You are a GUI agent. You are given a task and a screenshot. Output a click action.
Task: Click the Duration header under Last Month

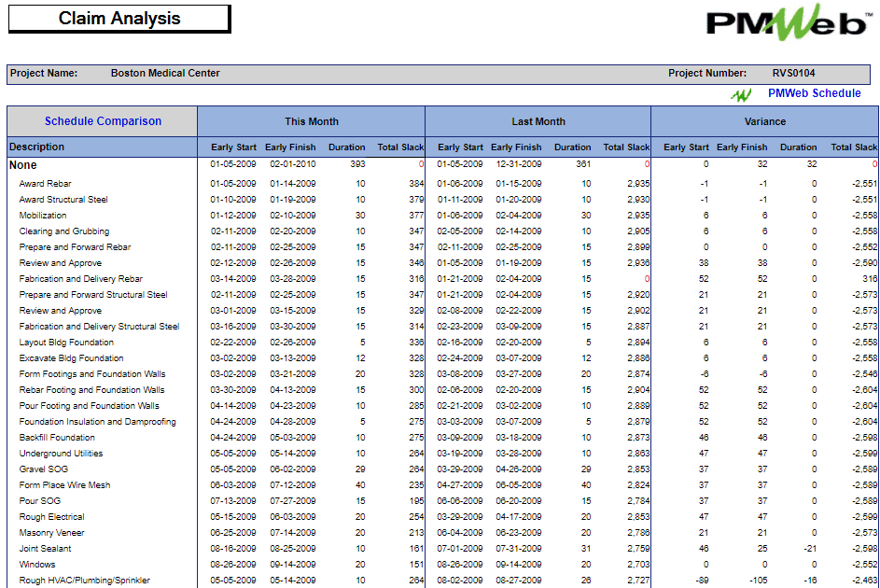point(572,147)
